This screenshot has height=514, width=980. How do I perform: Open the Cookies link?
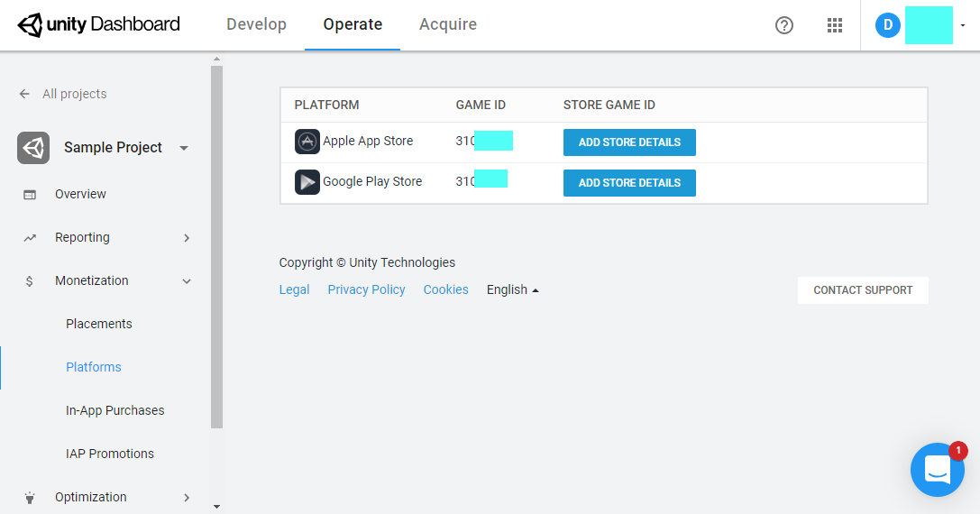(445, 289)
